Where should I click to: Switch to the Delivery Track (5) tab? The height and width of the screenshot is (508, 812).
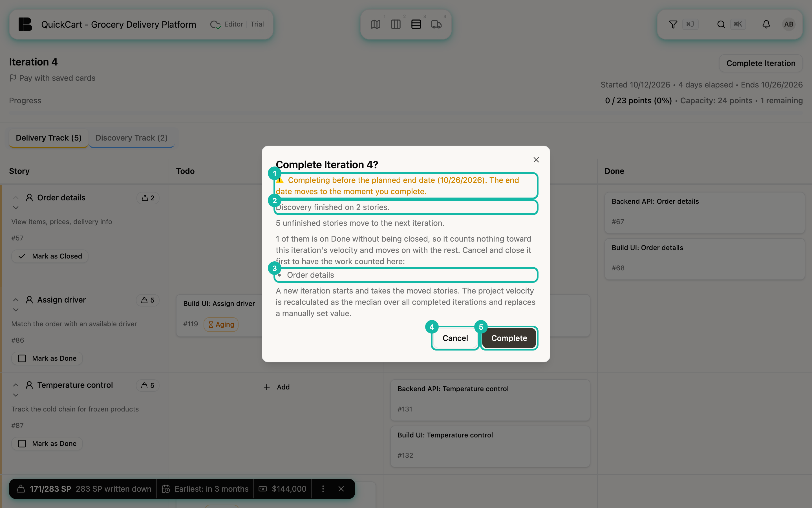pos(49,138)
